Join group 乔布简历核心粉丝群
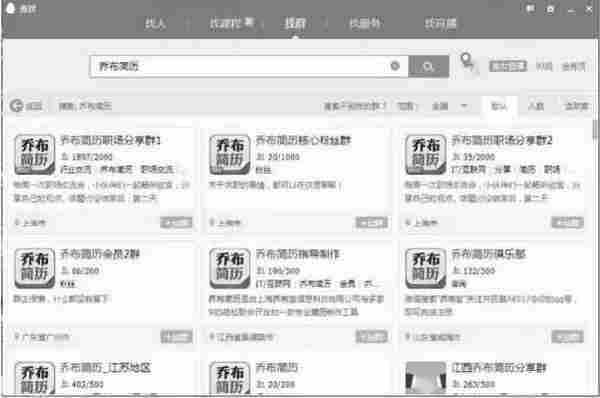The height and width of the screenshot is (398, 600). pyautogui.click(x=372, y=222)
